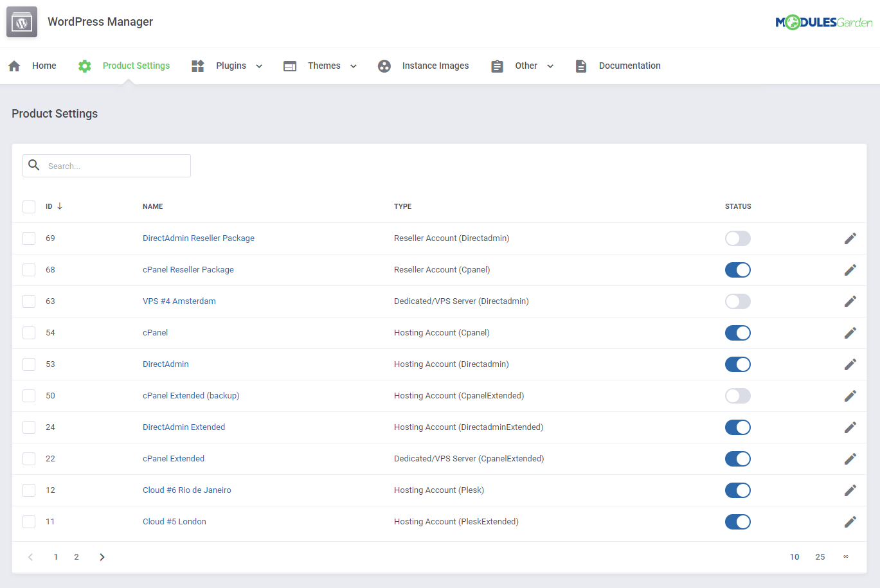Image resolution: width=880 pixels, height=588 pixels.
Task: Open the Themes dropdown chevron
Action: pyautogui.click(x=353, y=66)
